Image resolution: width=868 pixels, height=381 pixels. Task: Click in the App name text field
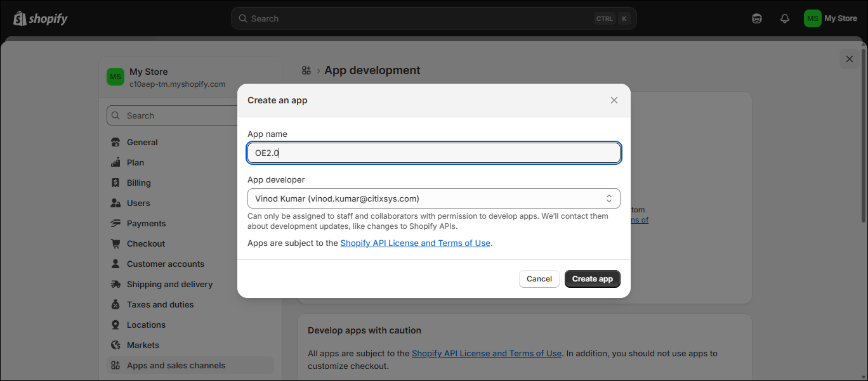[x=433, y=153]
